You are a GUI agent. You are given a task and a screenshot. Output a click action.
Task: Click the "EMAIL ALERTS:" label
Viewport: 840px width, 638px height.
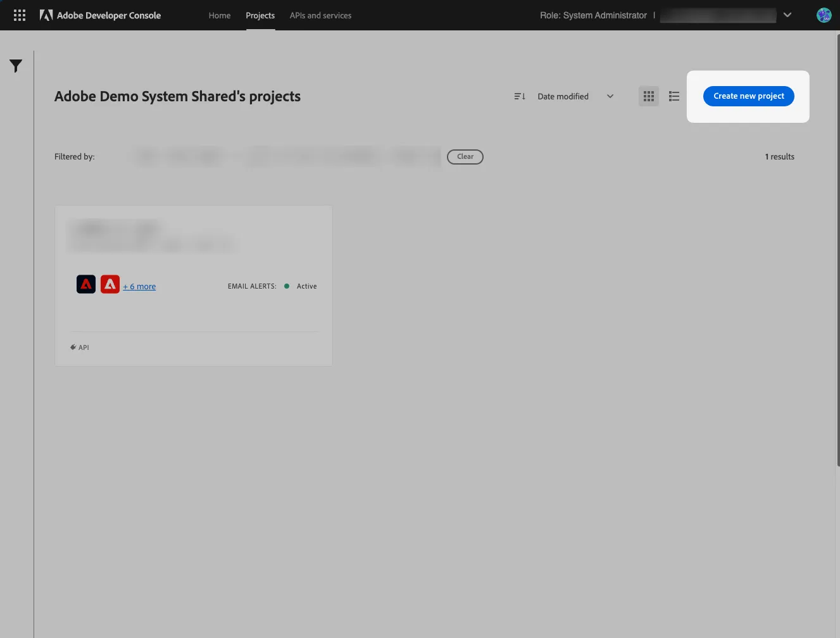(252, 286)
